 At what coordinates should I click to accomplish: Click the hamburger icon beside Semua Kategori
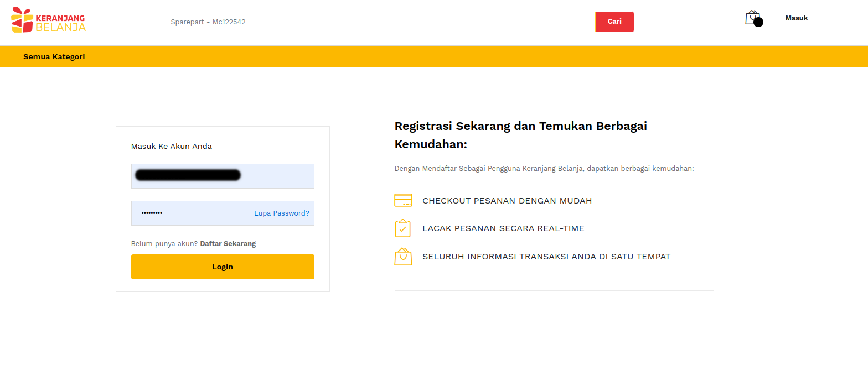pyautogui.click(x=13, y=56)
